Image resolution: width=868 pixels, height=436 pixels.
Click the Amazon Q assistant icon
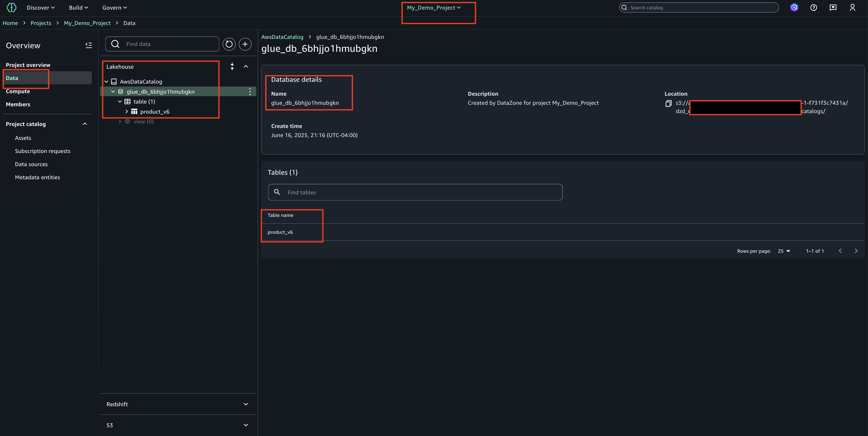click(x=794, y=8)
